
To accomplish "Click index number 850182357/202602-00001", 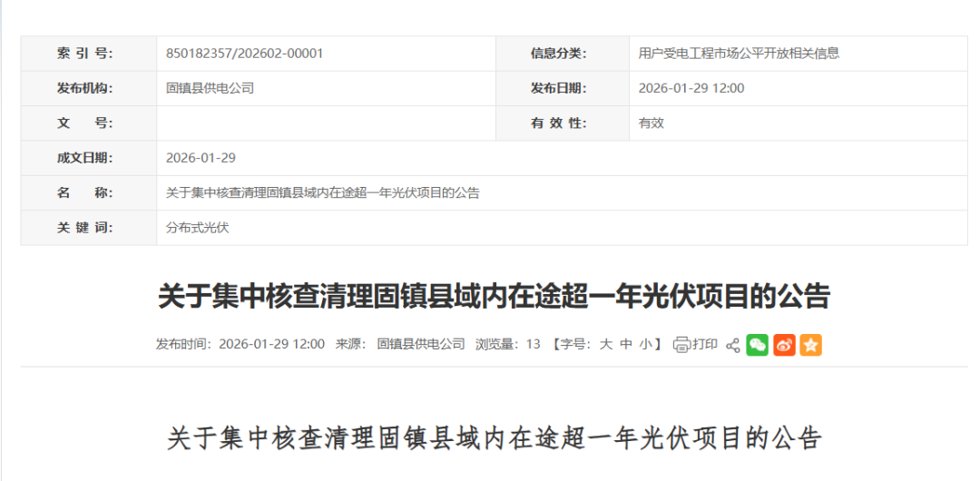I will point(244,54).
